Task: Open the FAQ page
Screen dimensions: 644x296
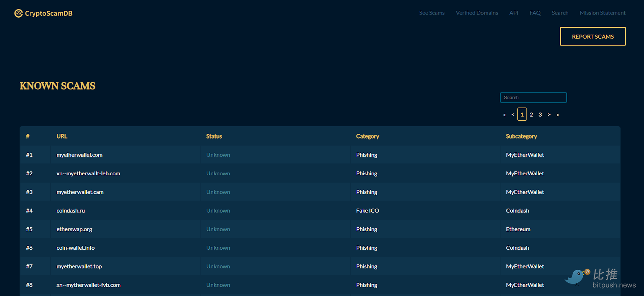Action: point(535,13)
